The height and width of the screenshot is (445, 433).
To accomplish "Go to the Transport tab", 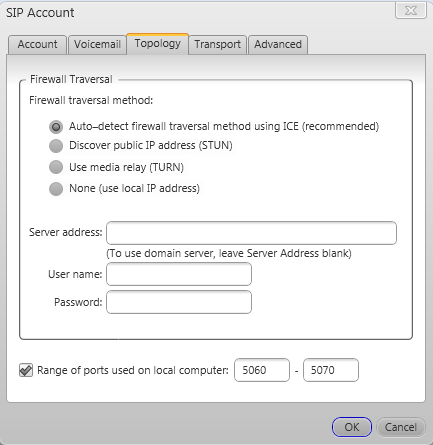I will (x=217, y=44).
